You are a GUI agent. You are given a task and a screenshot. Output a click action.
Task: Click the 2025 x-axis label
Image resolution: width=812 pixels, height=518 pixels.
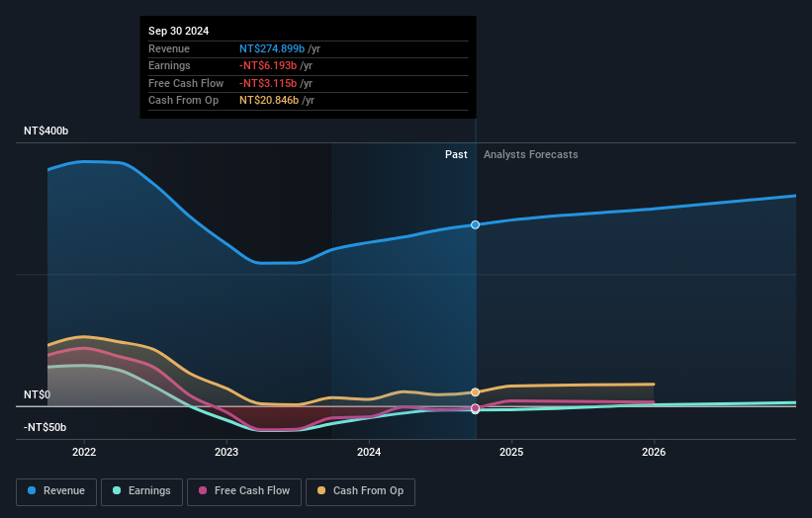tap(511, 452)
